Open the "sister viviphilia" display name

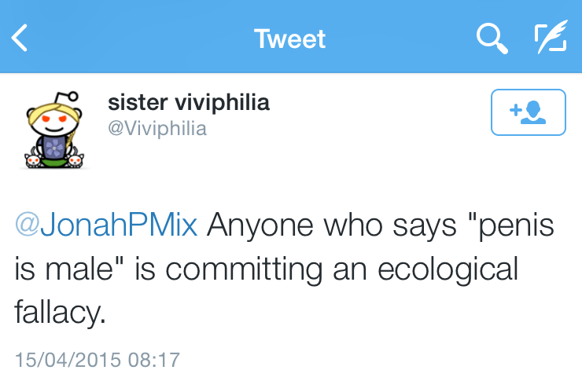click(188, 102)
